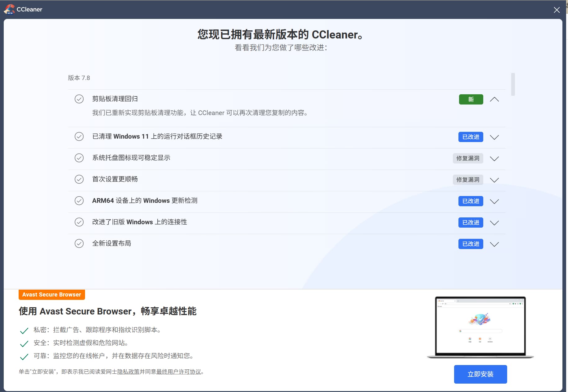Close the CCleaner update window
The width and height of the screenshot is (568, 392).
coord(557,10)
